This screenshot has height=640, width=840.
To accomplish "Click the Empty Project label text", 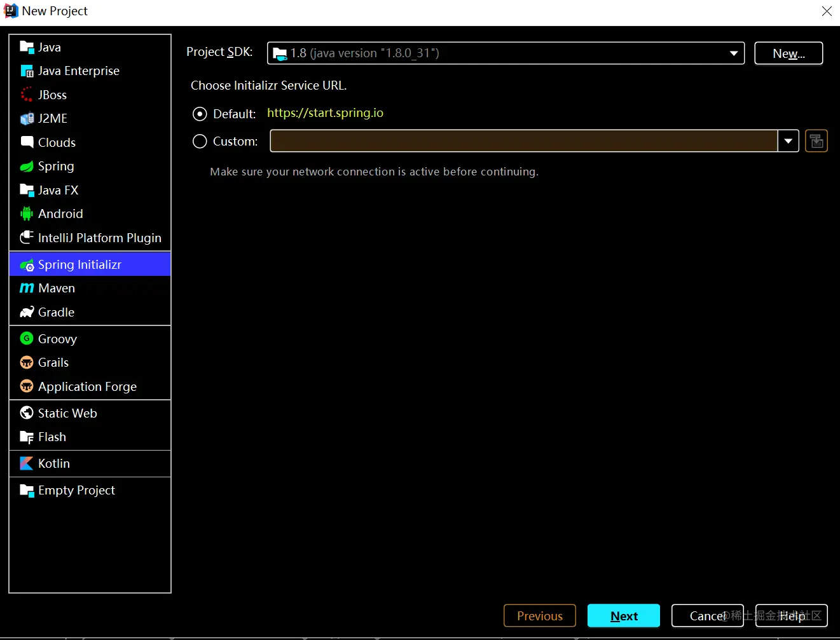I will [x=76, y=490].
